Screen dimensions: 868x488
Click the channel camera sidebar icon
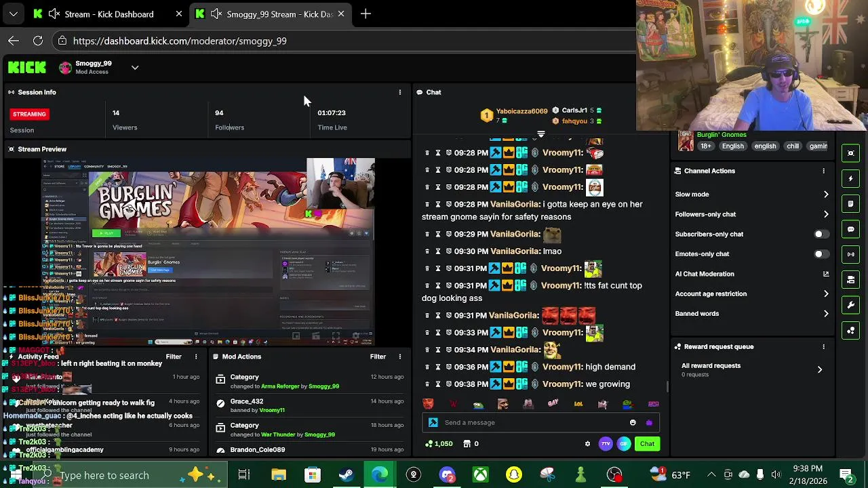coord(851,279)
